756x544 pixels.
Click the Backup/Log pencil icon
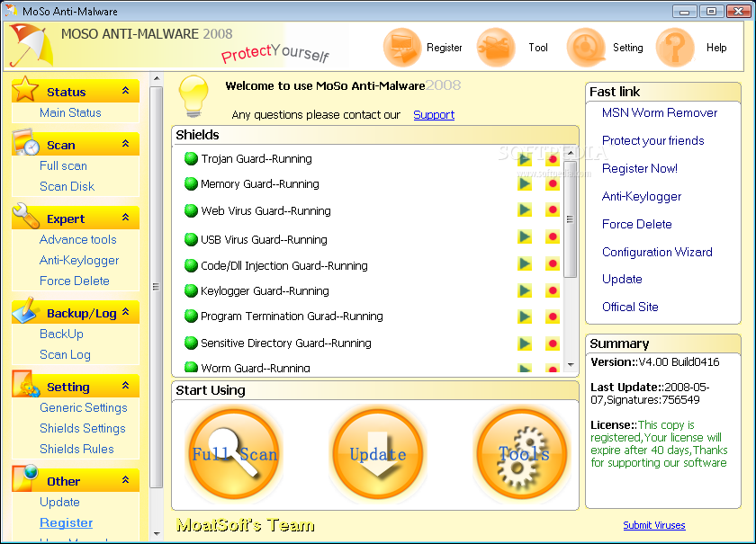(25, 310)
